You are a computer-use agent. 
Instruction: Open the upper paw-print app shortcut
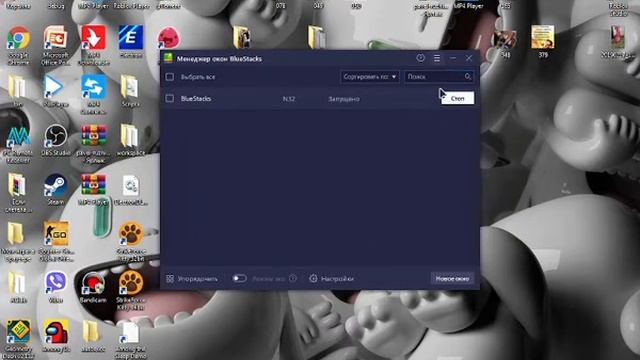[131, 234]
